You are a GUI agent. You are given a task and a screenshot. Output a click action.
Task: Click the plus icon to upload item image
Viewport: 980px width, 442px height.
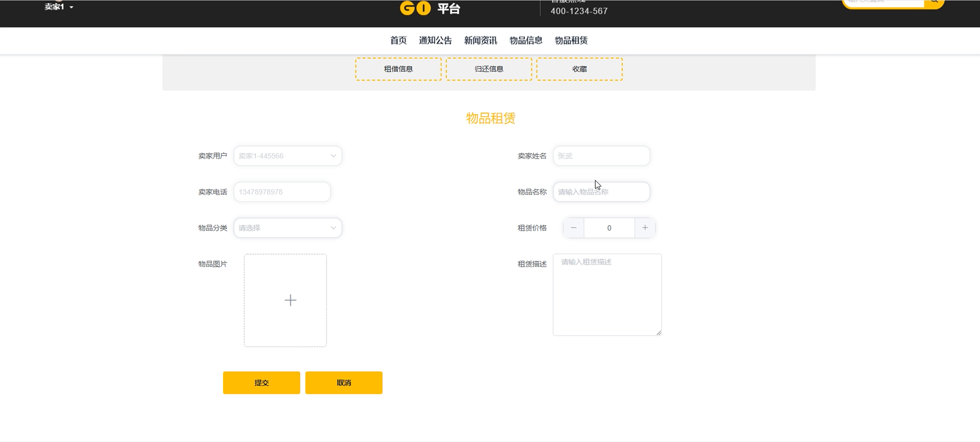290,300
